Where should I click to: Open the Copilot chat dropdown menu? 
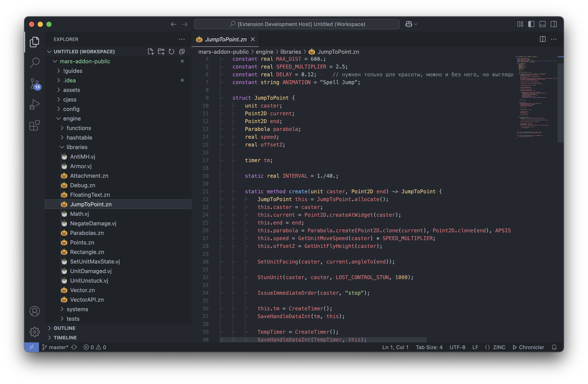[x=416, y=24]
